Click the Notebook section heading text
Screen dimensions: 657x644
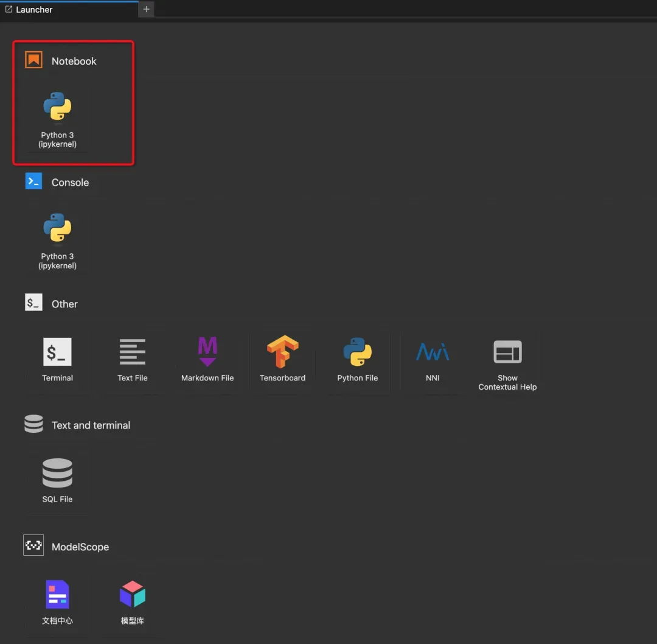click(x=74, y=61)
